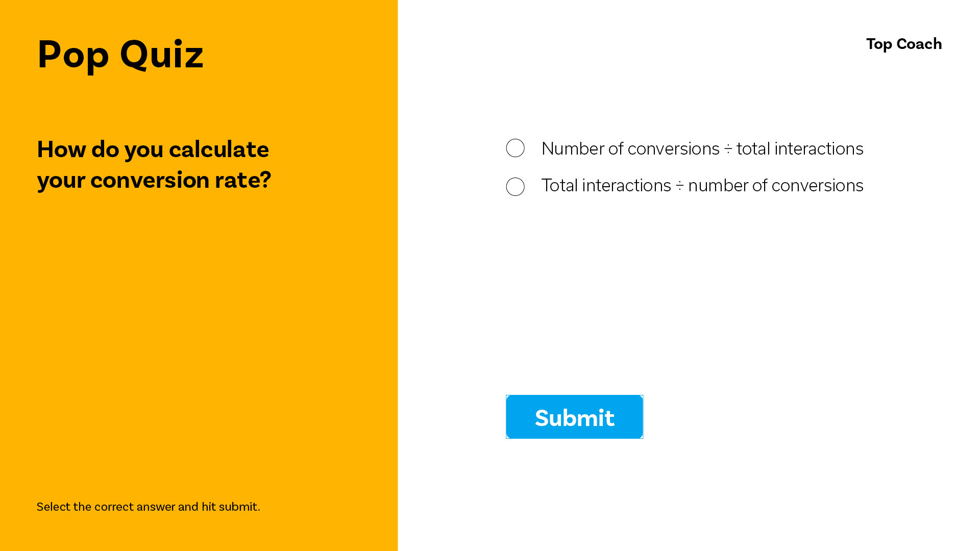The image size is (980, 551).
Task: Click the 'Quiz' word in the title
Action: (161, 55)
